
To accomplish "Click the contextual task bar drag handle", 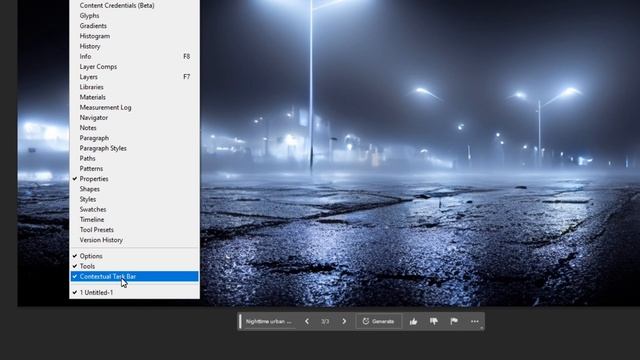I will click(x=240, y=322).
